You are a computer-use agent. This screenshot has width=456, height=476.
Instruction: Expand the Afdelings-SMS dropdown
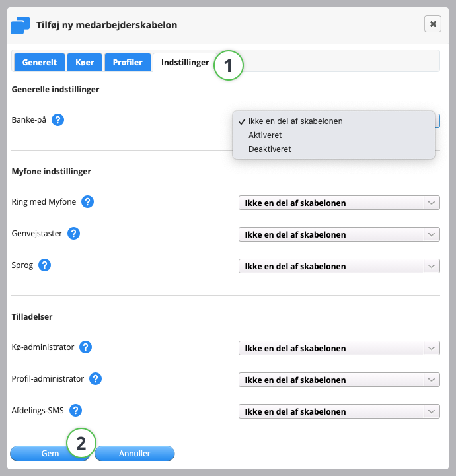pyautogui.click(x=339, y=411)
